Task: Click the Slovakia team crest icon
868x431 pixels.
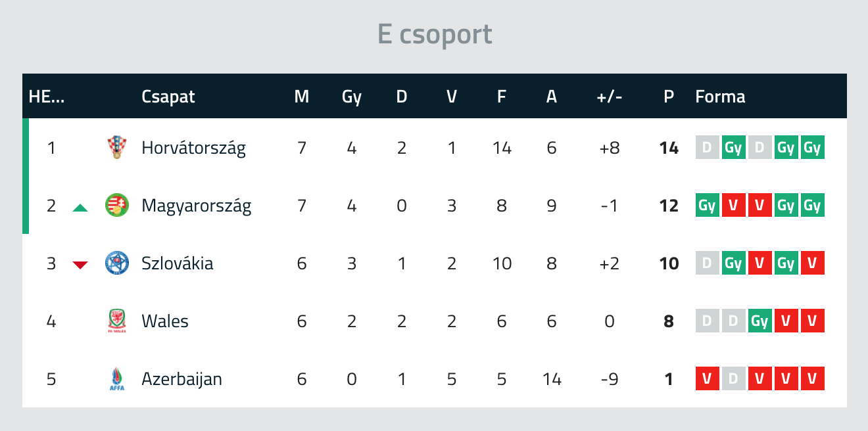Action: tap(115, 263)
